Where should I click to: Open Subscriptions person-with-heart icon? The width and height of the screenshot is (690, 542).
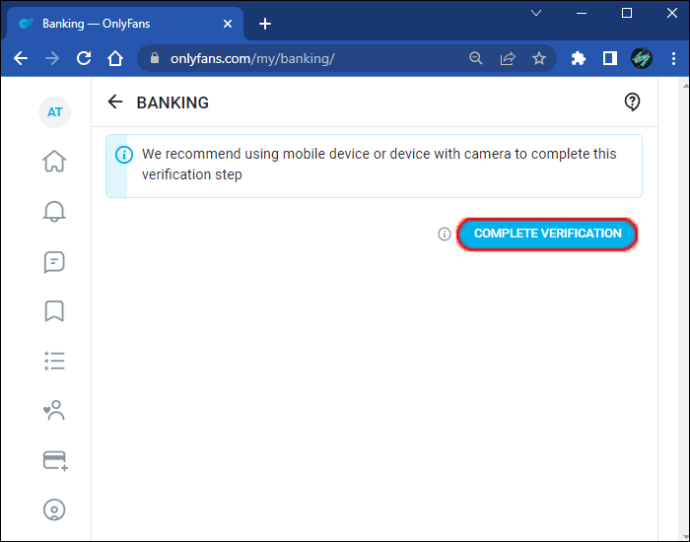point(54,410)
